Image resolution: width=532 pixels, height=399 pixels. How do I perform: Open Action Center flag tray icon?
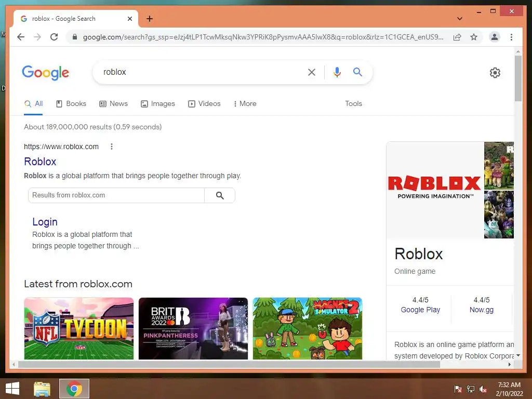coord(458,389)
